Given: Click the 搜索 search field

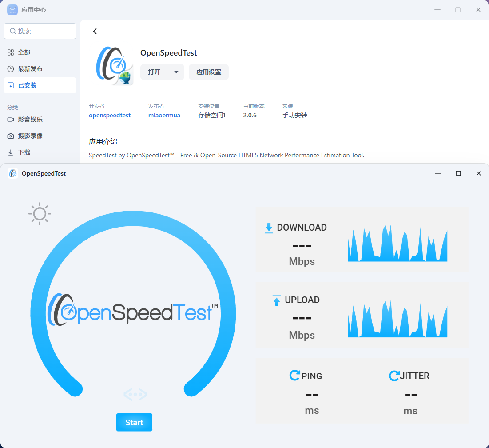Looking at the screenshot, I should pos(40,31).
